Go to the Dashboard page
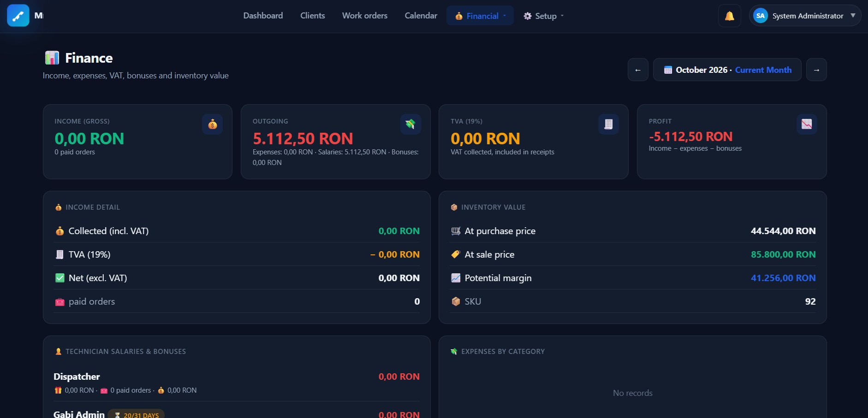Image resolution: width=868 pixels, height=418 pixels. (263, 16)
